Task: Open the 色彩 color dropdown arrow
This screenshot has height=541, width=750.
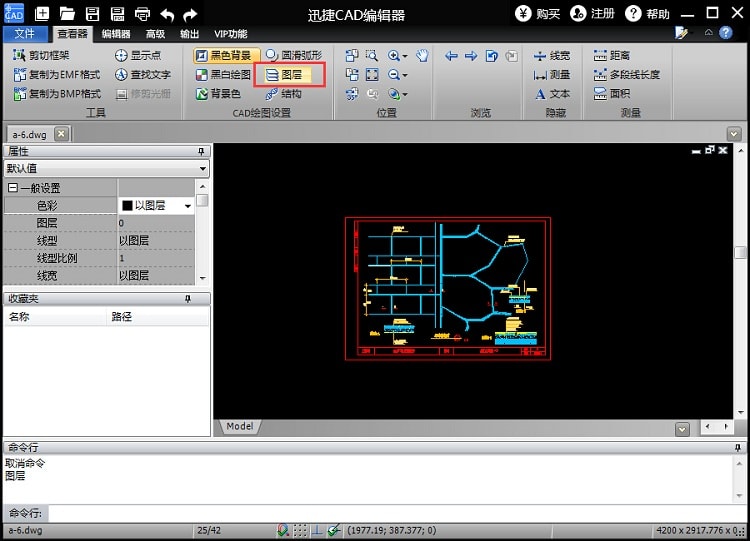Action: (187, 206)
